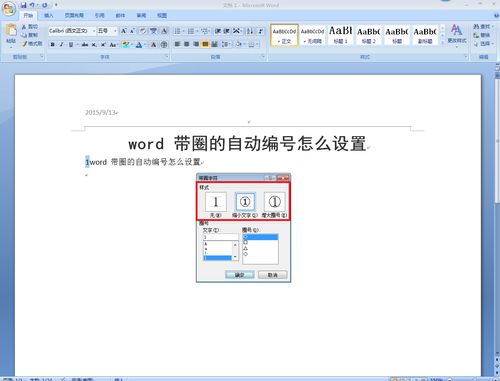Choose the 无 (none) enclose style

coord(216,204)
